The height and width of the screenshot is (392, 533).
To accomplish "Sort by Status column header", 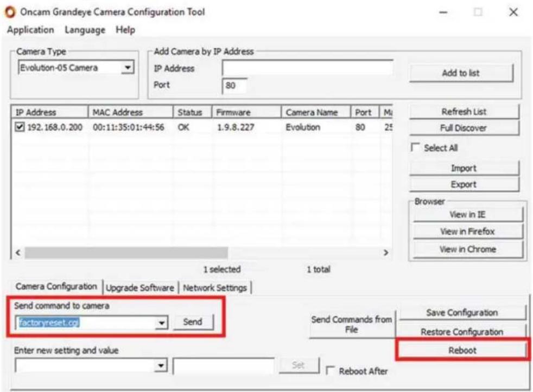I will pos(192,112).
